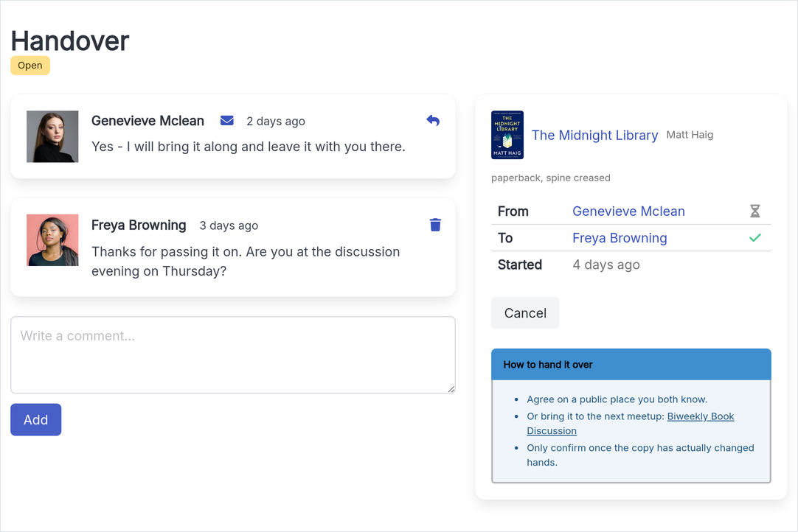Image resolution: width=798 pixels, height=532 pixels.
Task: Click The Midnight Library book cover
Action: click(x=507, y=135)
